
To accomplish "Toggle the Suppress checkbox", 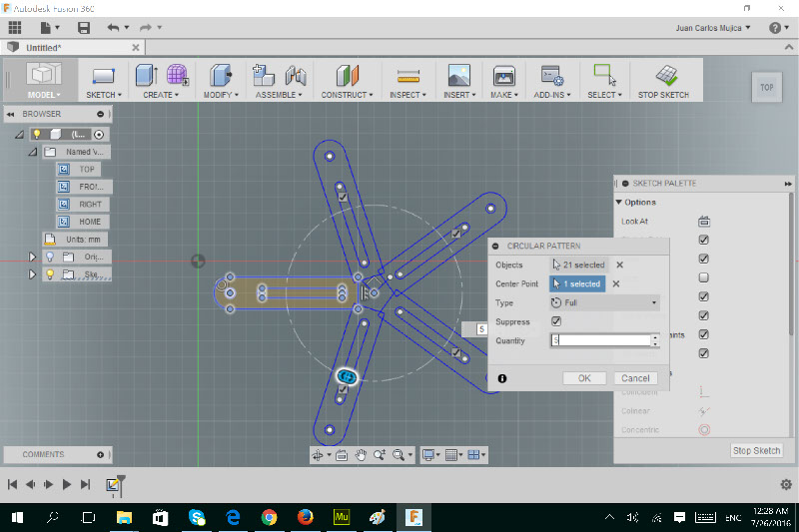I will click(x=556, y=321).
